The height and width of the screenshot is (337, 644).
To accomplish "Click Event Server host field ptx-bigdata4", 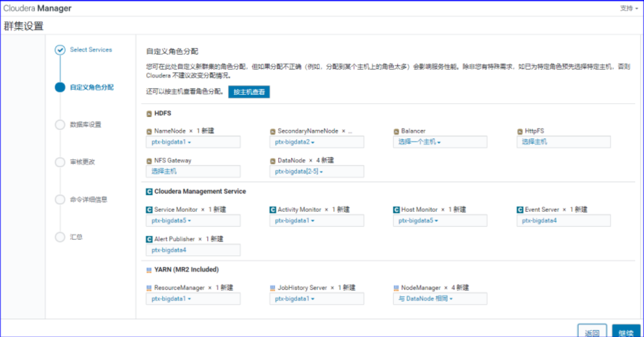I will 563,220.
